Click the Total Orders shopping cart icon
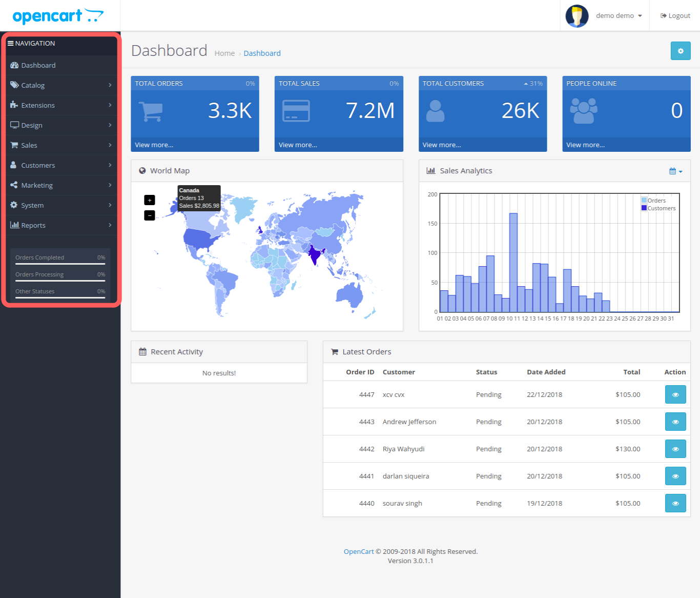Image resolution: width=700 pixels, height=598 pixels. click(151, 111)
